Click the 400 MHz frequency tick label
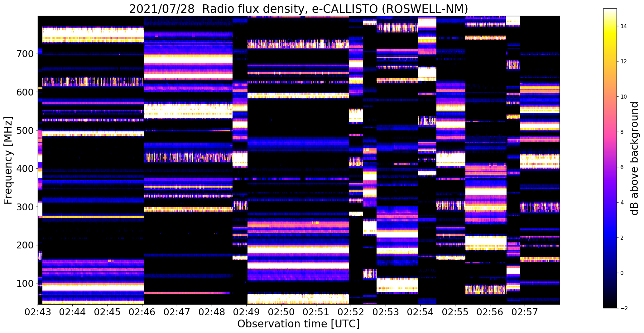This screenshot has height=333, width=644. [25, 169]
